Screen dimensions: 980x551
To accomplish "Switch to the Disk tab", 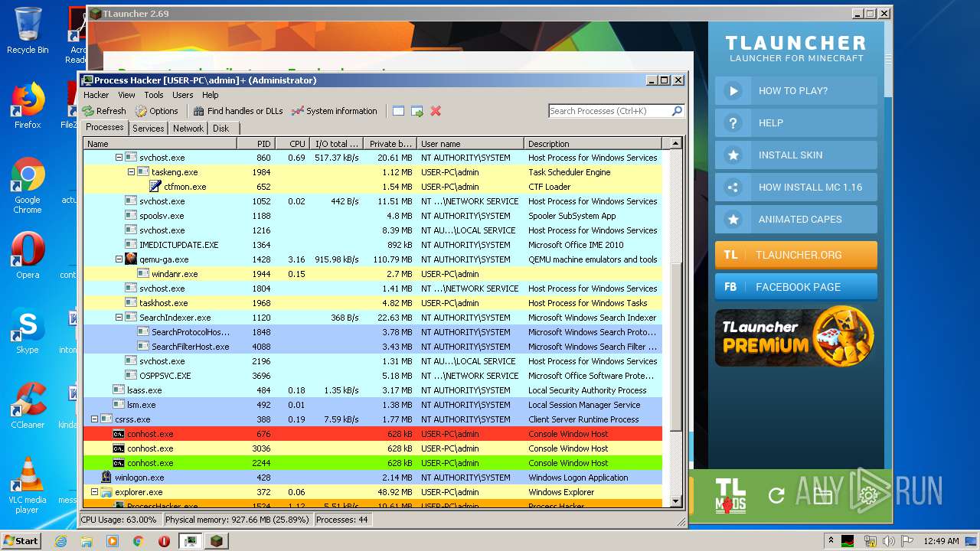I will 221,129.
